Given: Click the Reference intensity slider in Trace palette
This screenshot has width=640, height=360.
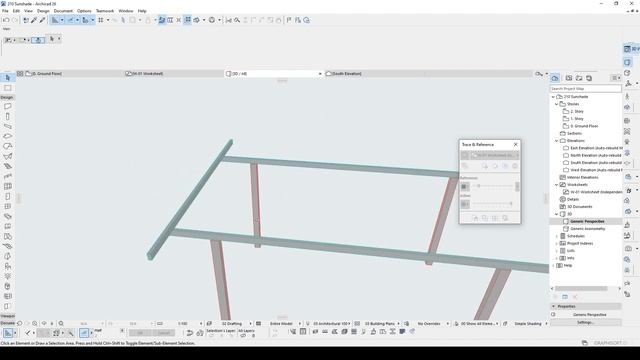Looking at the screenshot, I should [493, 186].
